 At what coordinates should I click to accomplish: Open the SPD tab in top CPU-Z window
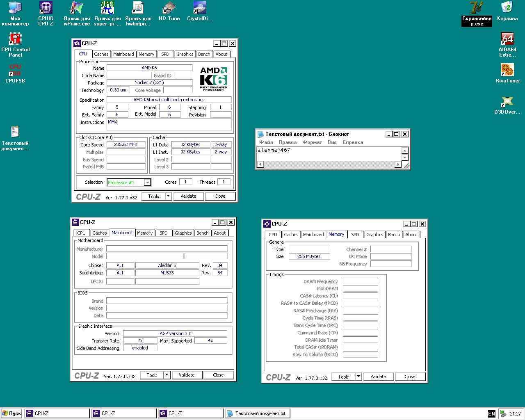pos(165,54)
